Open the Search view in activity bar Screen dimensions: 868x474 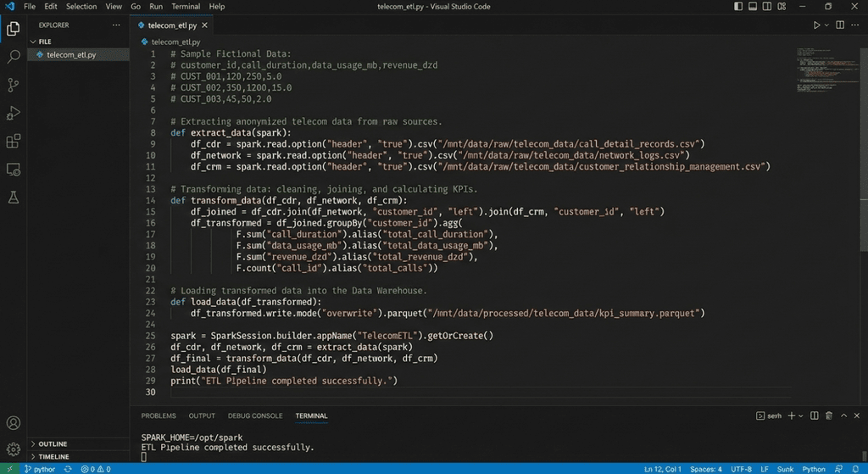(14, 57)
